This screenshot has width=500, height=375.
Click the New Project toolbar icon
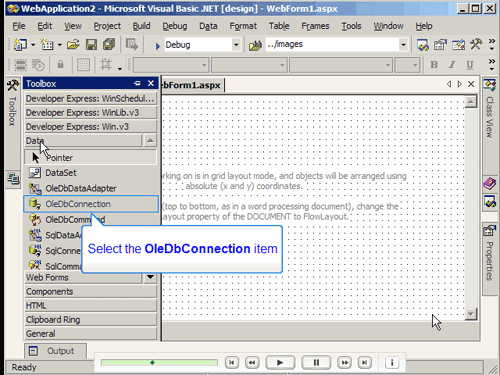tap(20, 44)
